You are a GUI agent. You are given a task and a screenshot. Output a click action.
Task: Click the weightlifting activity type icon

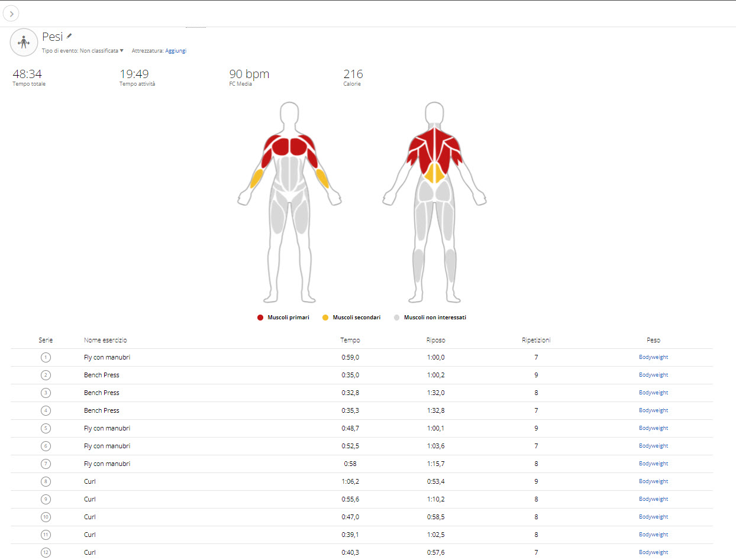[x=24, y=42]
